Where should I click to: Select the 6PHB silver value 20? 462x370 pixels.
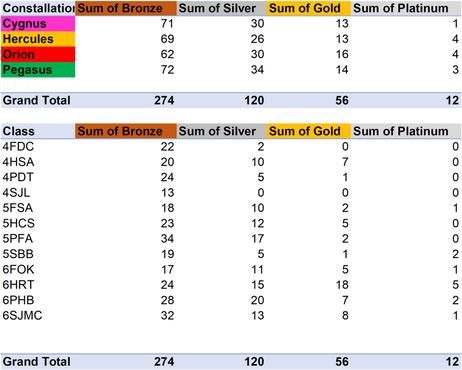[257, 300]
